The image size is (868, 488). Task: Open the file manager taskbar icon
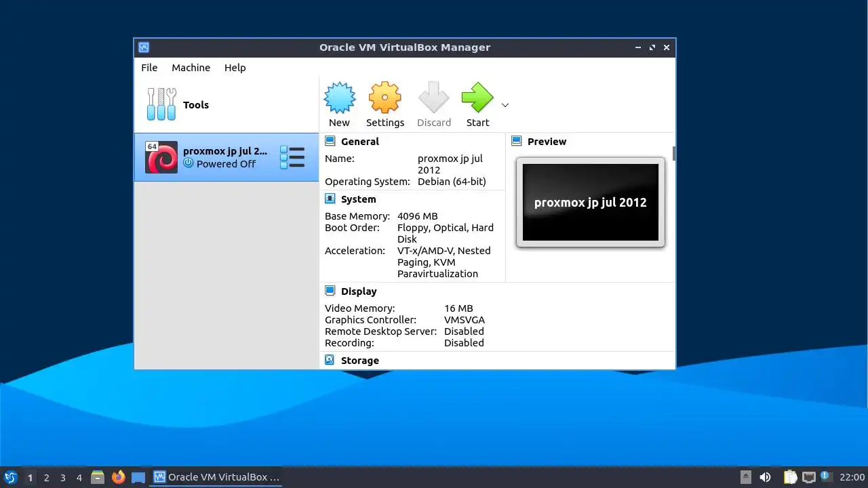point(98,477)
